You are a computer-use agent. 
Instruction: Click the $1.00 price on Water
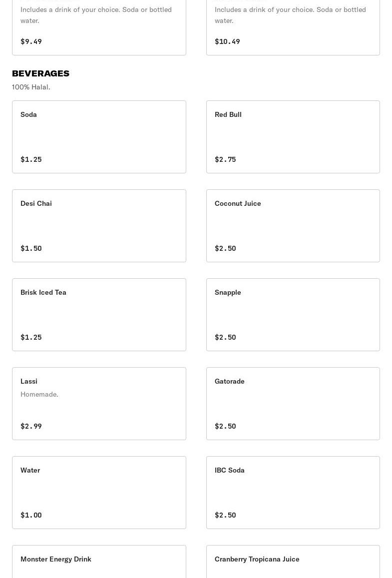(31, 515)
